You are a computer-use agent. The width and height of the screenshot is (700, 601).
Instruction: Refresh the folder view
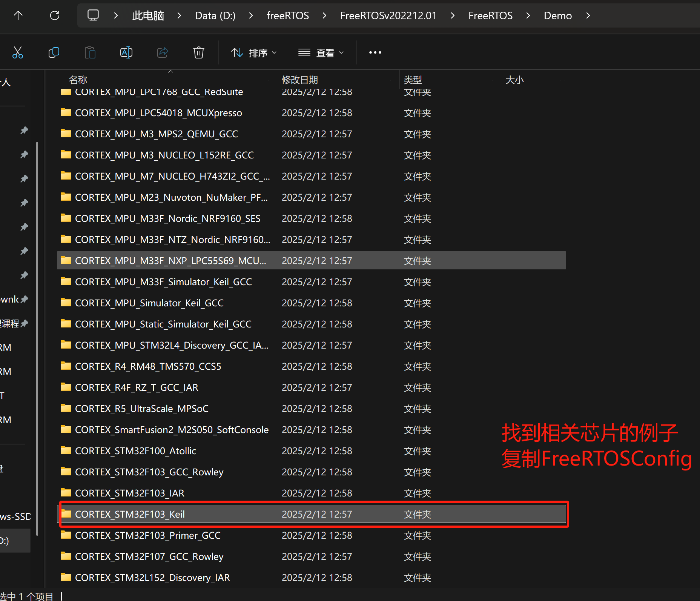click(55, 15)
